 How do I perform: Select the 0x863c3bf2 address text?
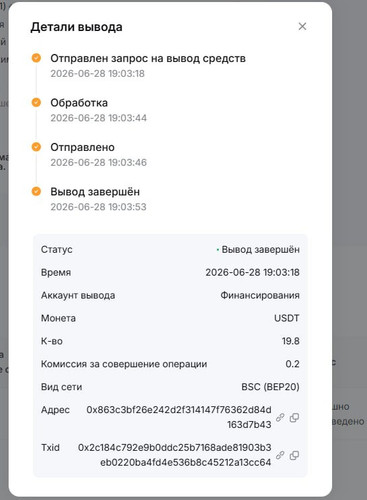(179, 417)
